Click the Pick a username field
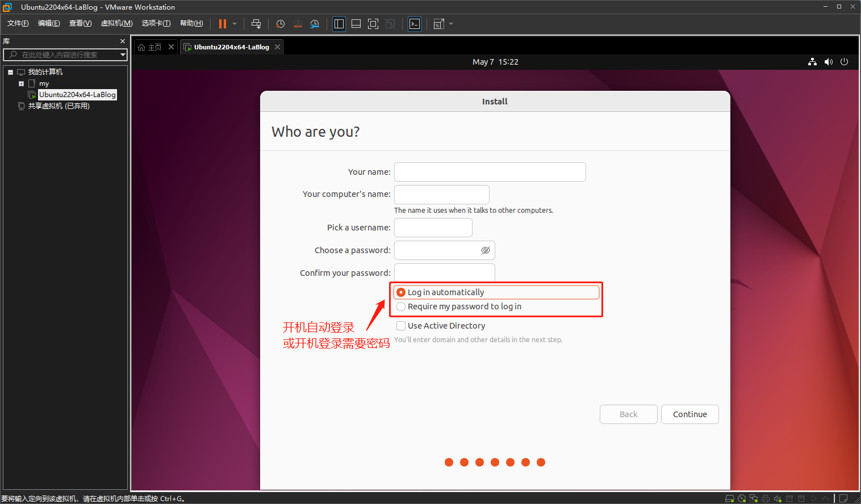The image size is (861, 504). click(433, 228)
